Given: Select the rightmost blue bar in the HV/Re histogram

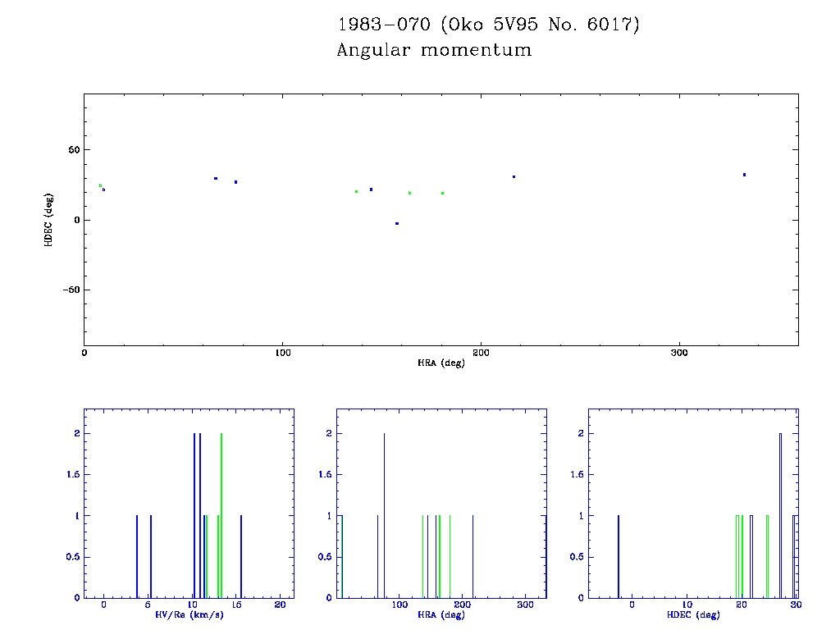Looking at the screenshot, I should pos(241,556).
